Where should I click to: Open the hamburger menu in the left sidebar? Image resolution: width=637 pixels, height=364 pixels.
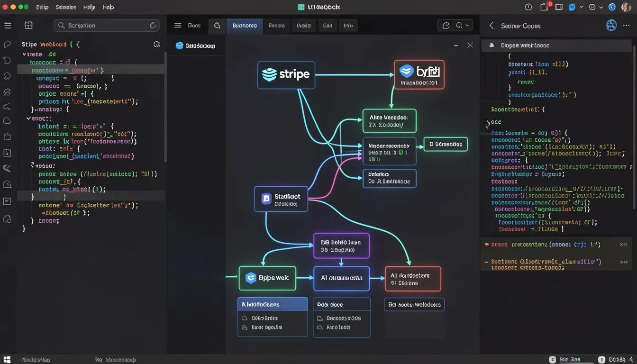pos(8,26)
